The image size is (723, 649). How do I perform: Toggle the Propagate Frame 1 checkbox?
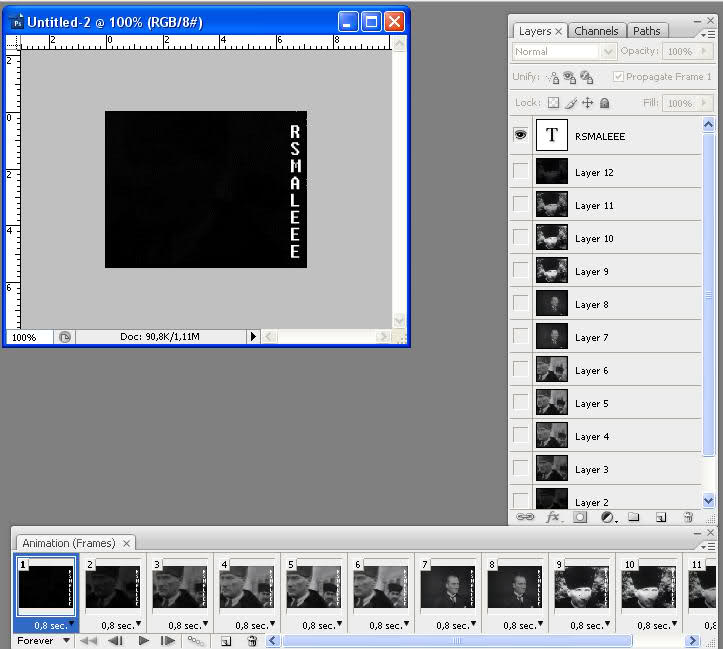619,77
